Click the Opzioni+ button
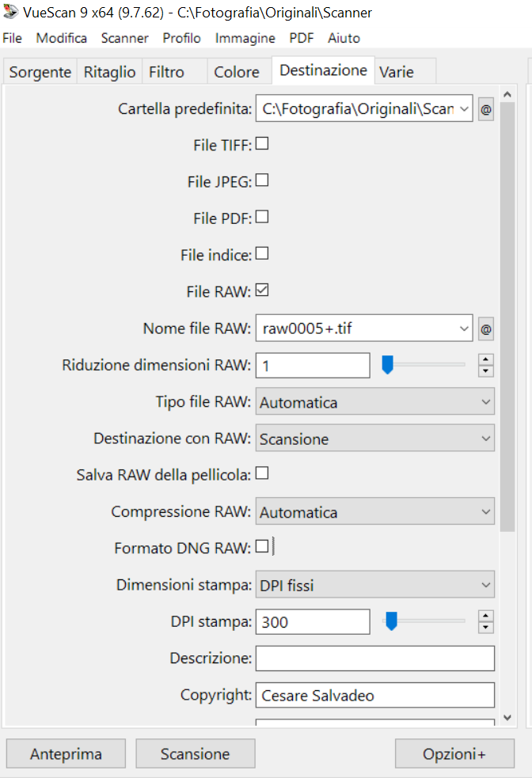This screenshot has width=532, height=778. pyautogui.click(x=454, y=754)
